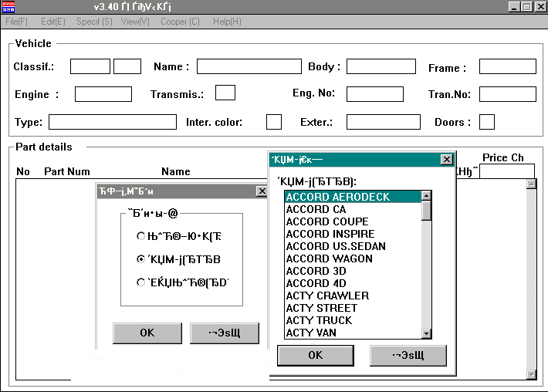Select ACCORD CA in the list
Viewport: 548px width, 392px height.
tap(353, 209)
